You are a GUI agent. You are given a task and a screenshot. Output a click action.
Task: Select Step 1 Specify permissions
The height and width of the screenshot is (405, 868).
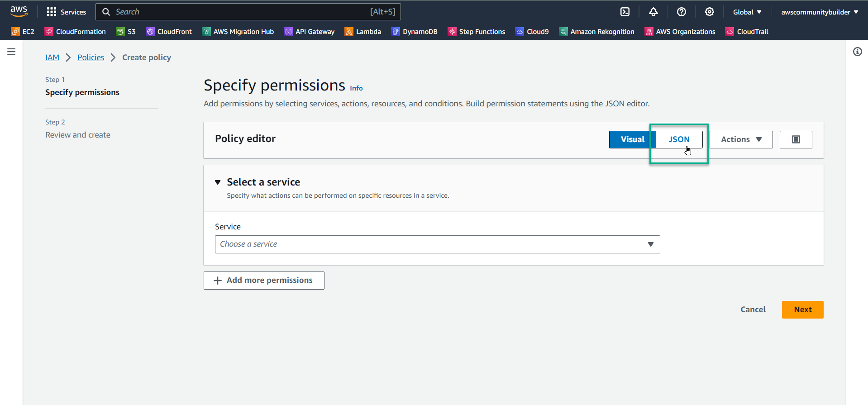pos(82,92)
